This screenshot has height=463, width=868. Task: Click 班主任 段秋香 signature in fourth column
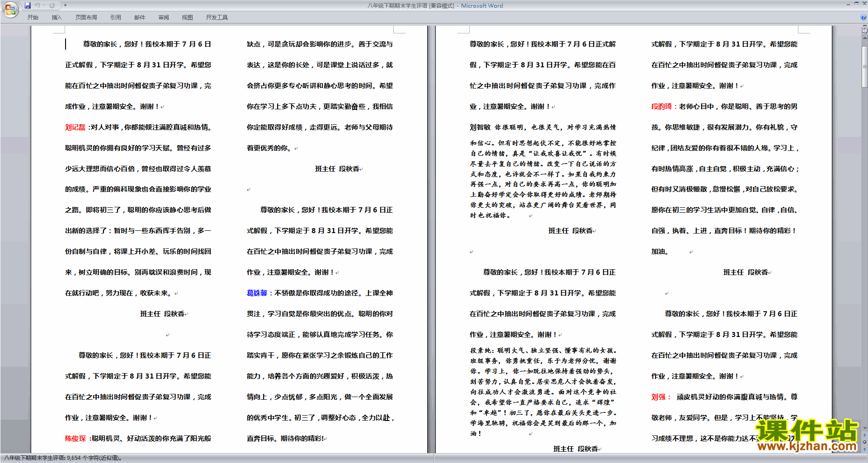746,272
